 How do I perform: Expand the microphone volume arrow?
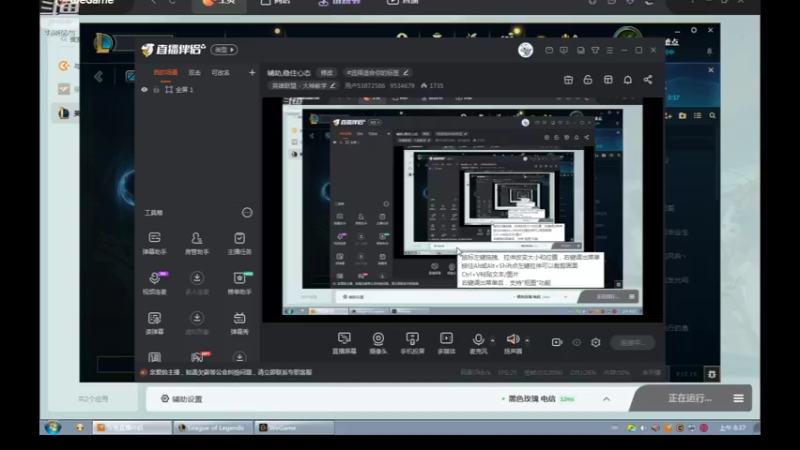click(492, 340)
